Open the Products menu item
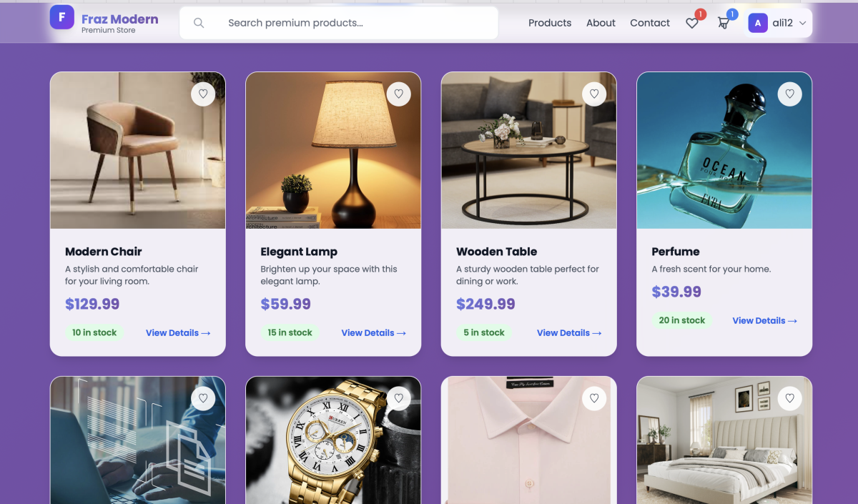Viewport: 858px width, 504px height. click(550, 23)
